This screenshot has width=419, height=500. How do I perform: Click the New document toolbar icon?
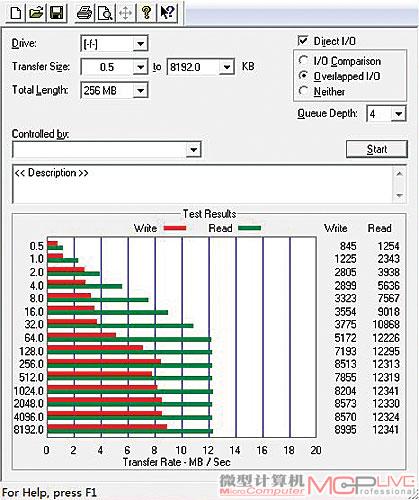tap(16, 13)
